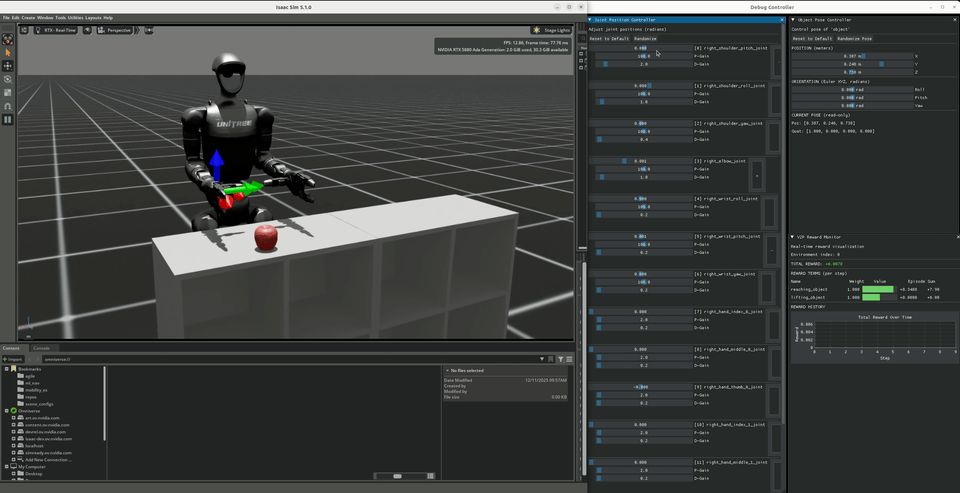
Task: Collapse the Object Pose Controller panel
Action: point(793,19)
